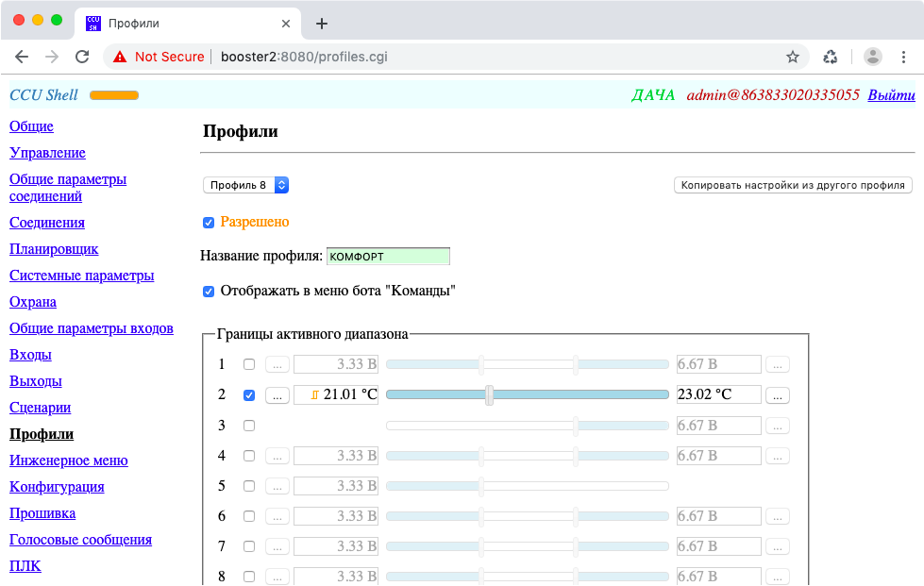Viewport: 924px width, 586px height.
Task: Click the CCU SH tab favicon
Action: (93, 24)
